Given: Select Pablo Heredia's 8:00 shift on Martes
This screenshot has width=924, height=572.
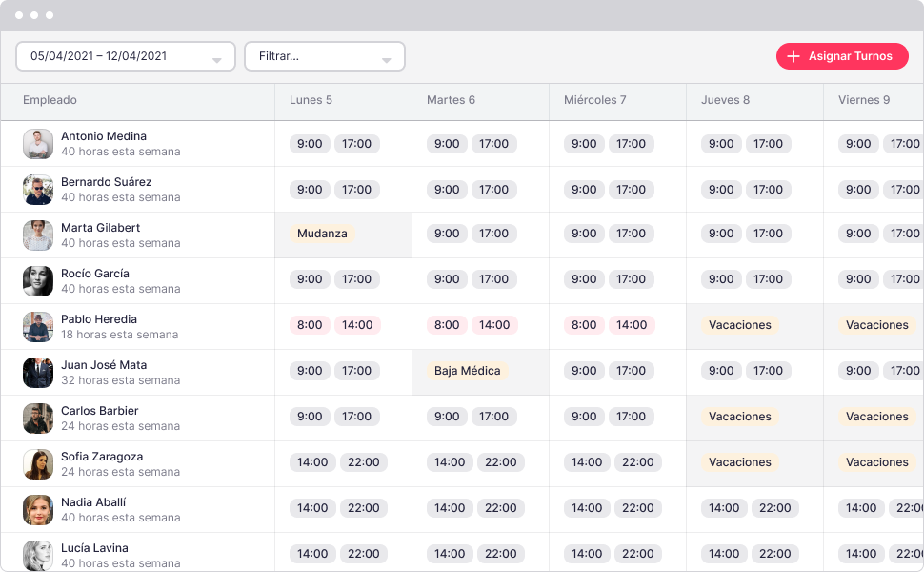Looking at the screenshot, I should 446,324.
